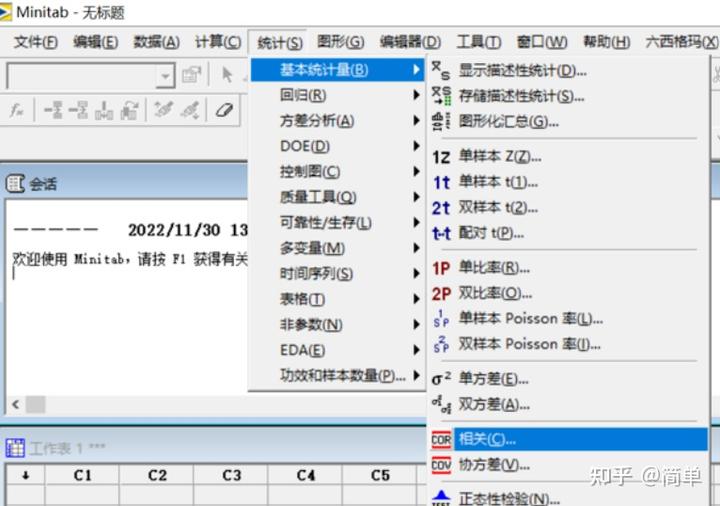This screenshot has height=506, width=720.
Task: Choose 协方差(V) covariance item
Action: [x=568, y=465]
